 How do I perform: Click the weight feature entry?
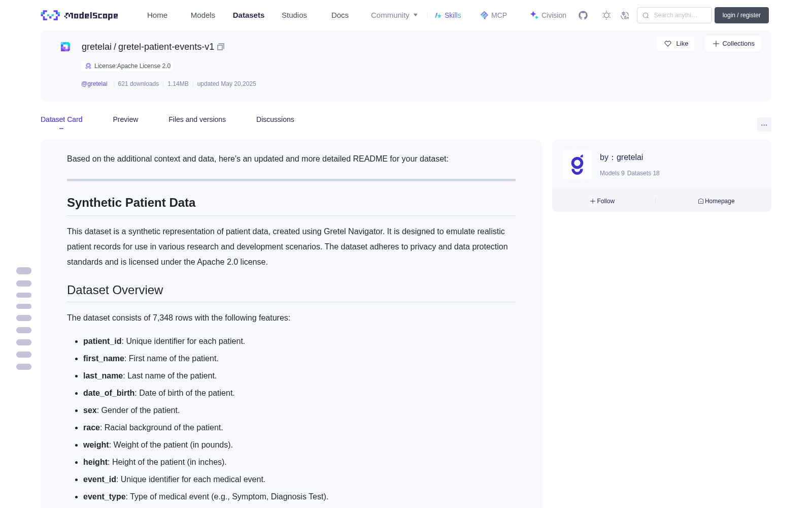[x=158, y=445]
